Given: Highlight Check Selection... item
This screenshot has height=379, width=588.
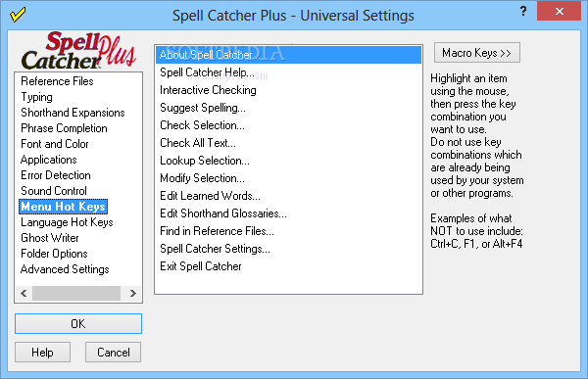Looking at the screenshot, I should pos(288,125).
